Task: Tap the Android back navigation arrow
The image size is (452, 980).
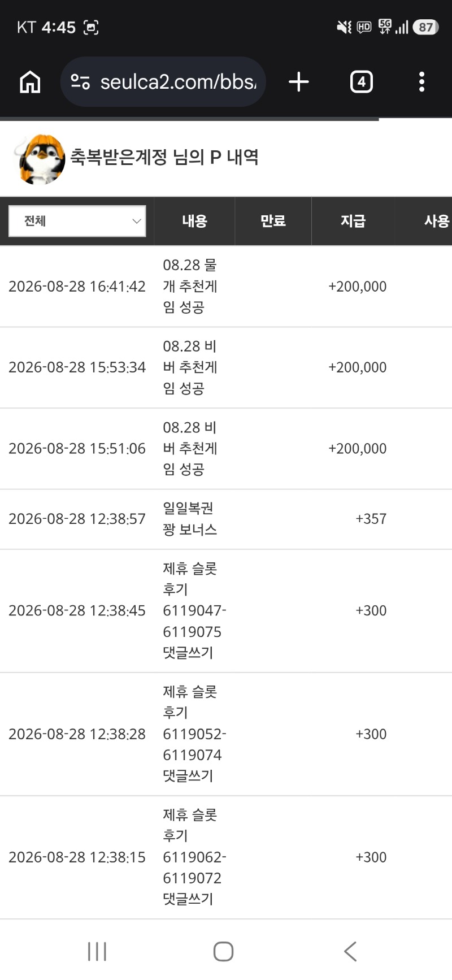Action: [350, 951]
